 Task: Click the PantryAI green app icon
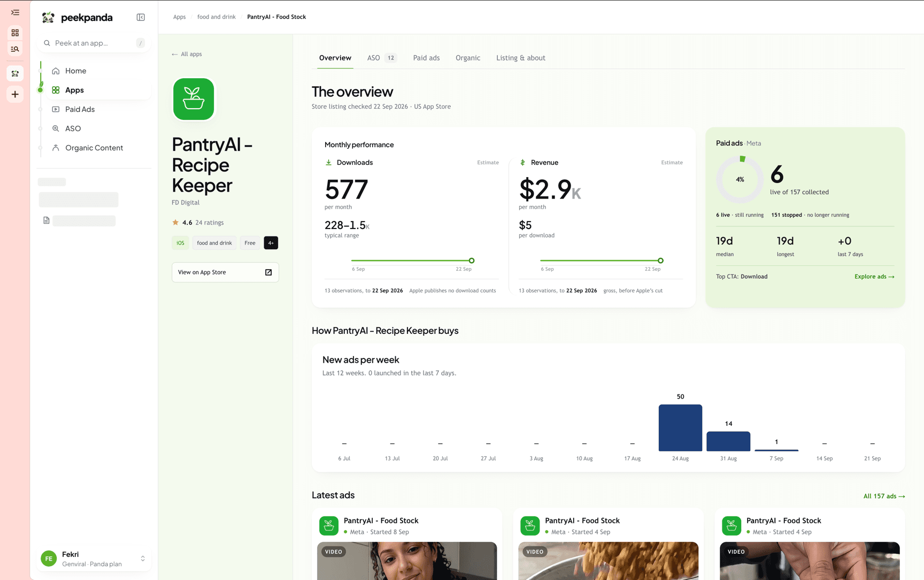point(194,99)
